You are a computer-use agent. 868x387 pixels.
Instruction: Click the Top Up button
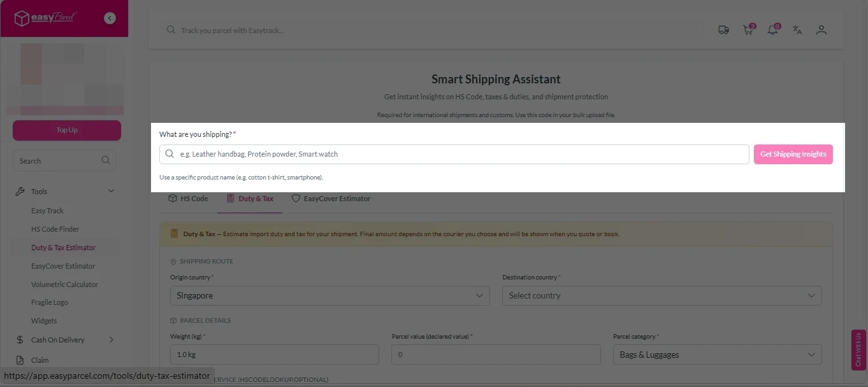tap(66, 130)
